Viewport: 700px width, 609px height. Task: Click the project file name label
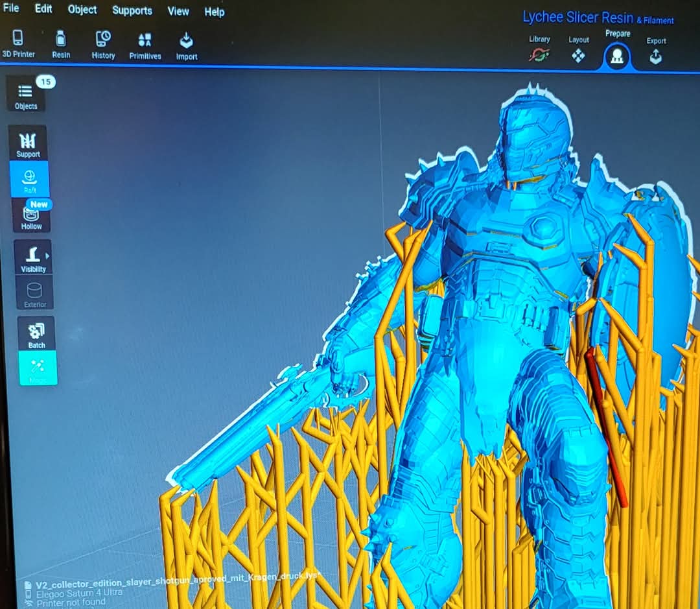tap(178, 580)
